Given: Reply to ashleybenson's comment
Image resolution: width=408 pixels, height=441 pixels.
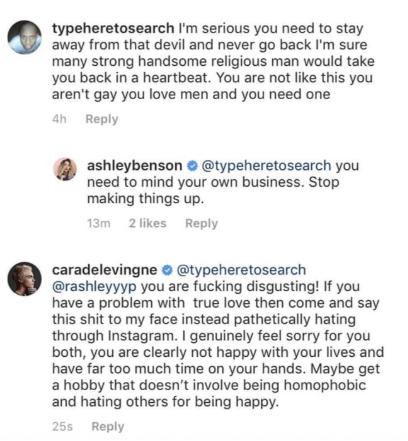Looking at the screenshot, I should (201, 223).
